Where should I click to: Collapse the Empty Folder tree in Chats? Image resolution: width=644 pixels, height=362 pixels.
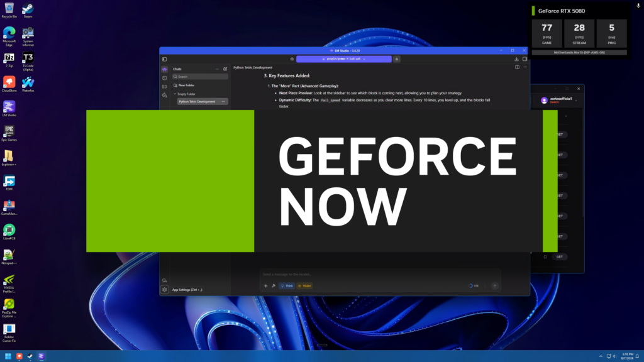click(x=175, y=94)
